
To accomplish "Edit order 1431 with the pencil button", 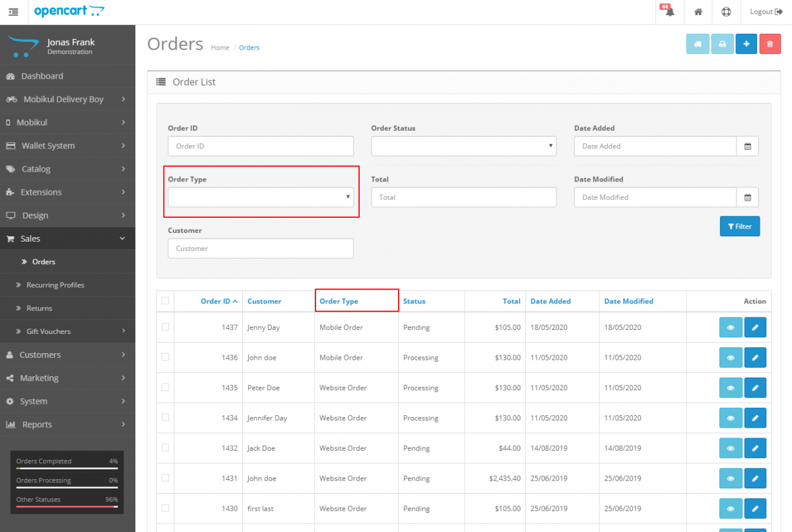I will click(755, 479).
